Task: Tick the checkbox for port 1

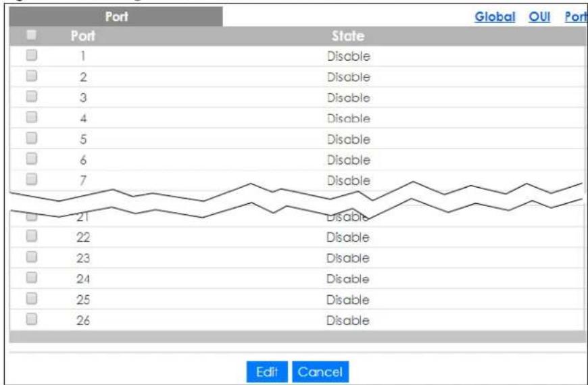Action: tap(32, 55)
